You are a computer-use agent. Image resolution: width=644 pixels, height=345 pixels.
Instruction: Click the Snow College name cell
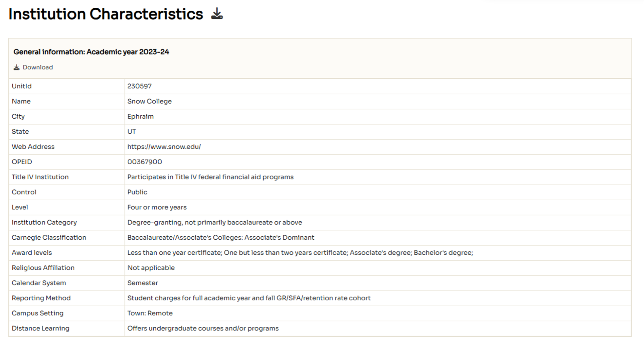149,101
